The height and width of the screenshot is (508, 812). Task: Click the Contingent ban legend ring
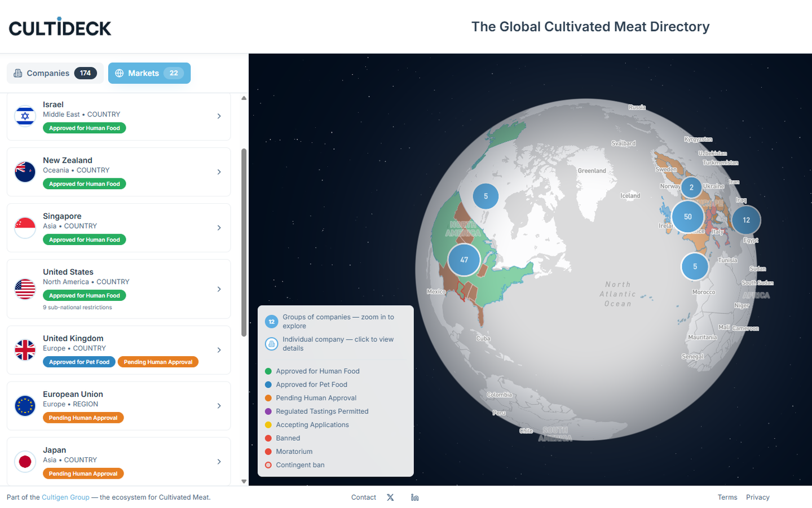[x=268, y=465]
